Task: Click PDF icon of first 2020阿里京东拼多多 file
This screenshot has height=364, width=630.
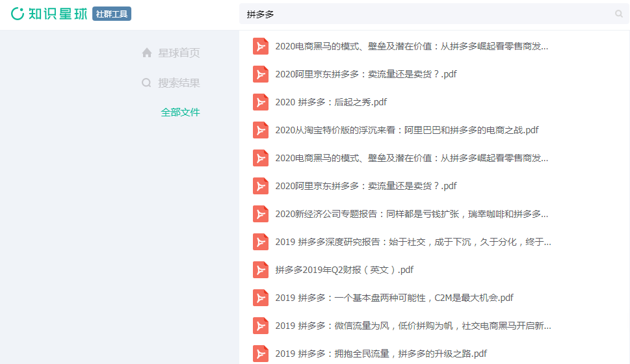Action: (x=260, y=74)
